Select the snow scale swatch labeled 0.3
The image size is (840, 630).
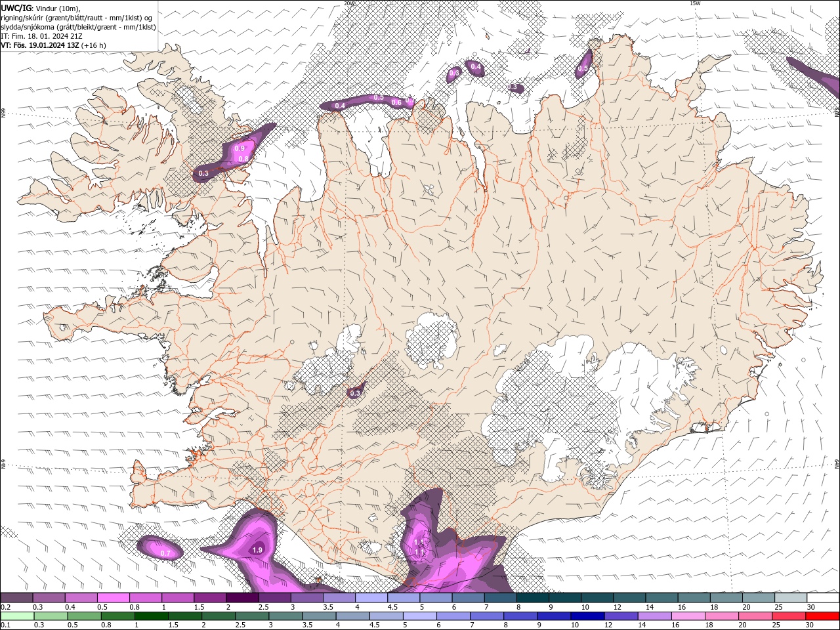click(49, 598)
